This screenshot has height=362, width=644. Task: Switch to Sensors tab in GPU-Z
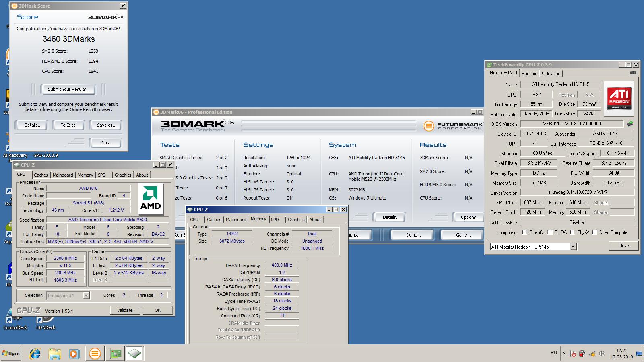(529, 74)
